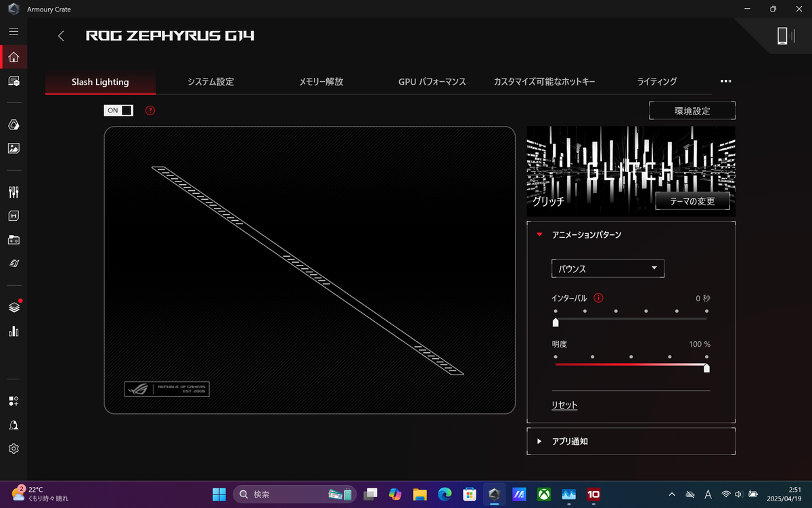Image resolution: width=812 pixels, height=508 pixels.
Task: Open the Wi-Fi network icon in system tray
Action: click(x=726, y=494)
